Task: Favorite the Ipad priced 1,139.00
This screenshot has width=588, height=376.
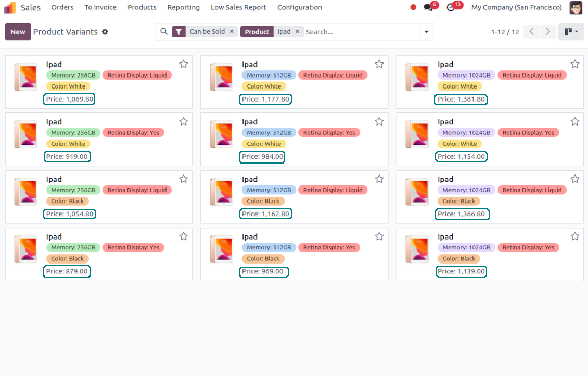Action: click(x=575, y=236)
